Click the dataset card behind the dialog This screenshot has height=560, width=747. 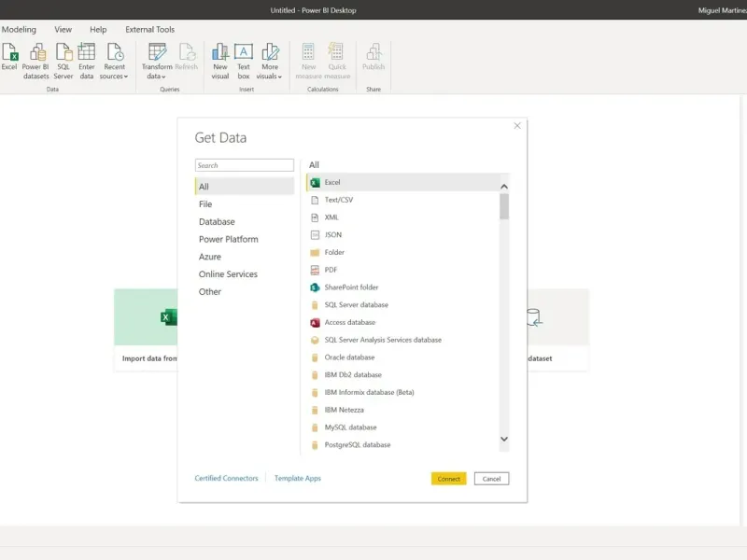point(557,329)
